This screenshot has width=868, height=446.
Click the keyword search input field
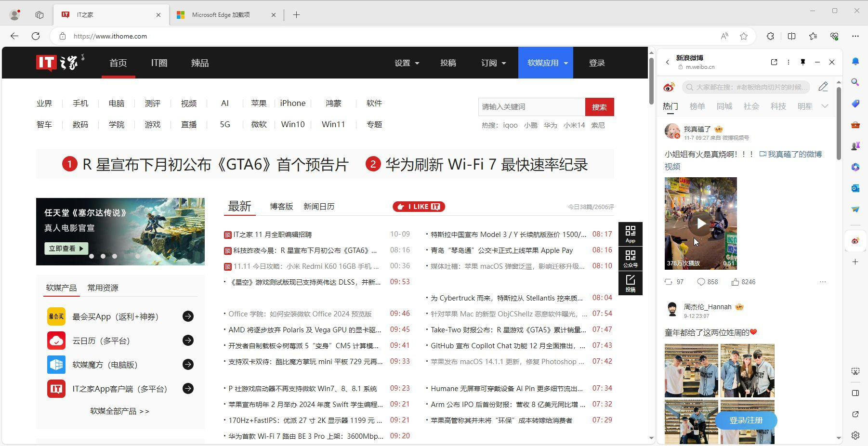tap(532, 107)
